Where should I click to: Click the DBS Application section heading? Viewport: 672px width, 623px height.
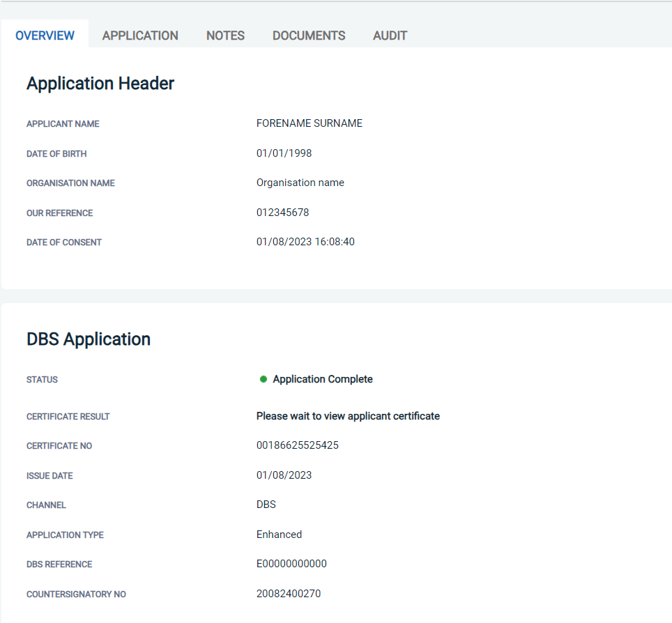(89, 339)
